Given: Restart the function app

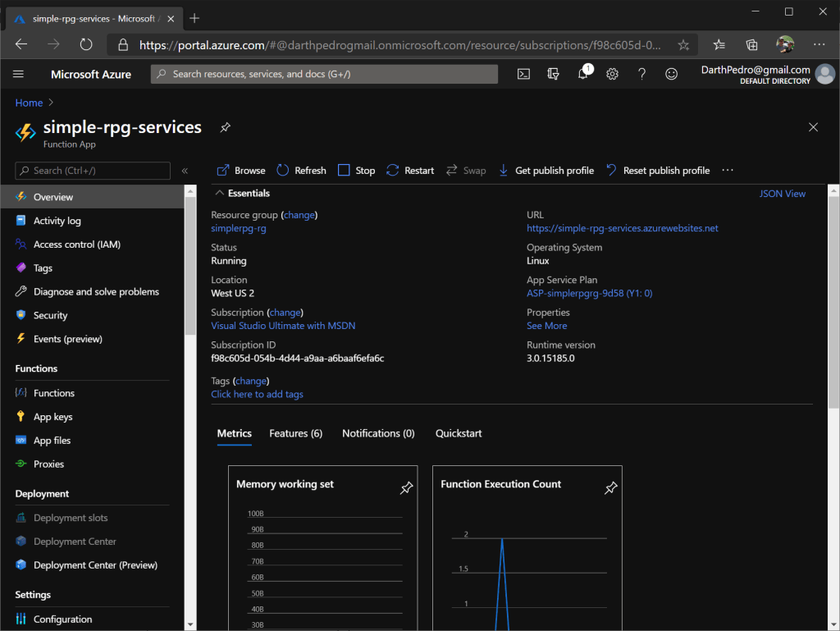Looking at the screenshot, I should (x=410, y=171).
